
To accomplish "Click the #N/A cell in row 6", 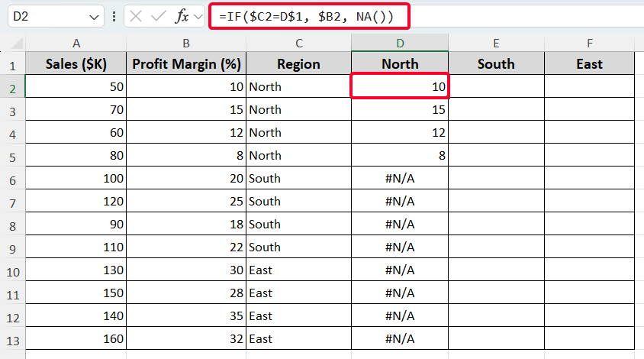I will pos(400,178).
